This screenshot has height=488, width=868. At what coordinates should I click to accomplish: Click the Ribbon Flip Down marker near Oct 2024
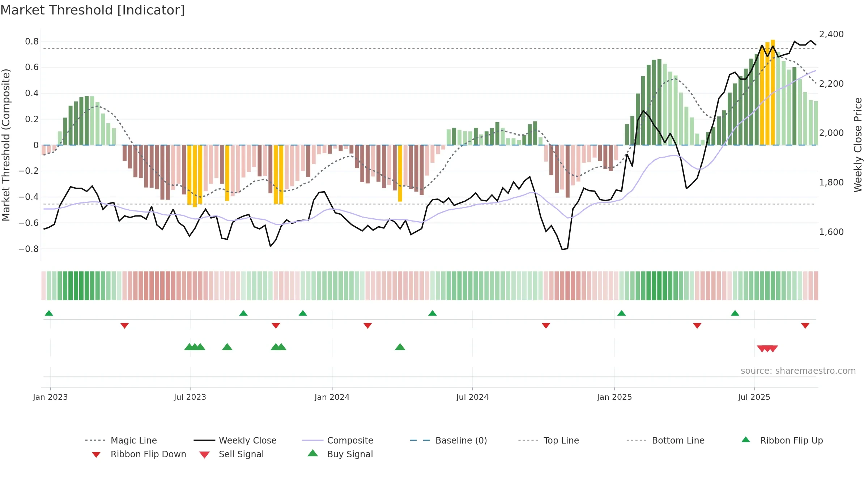pos(546,326)
